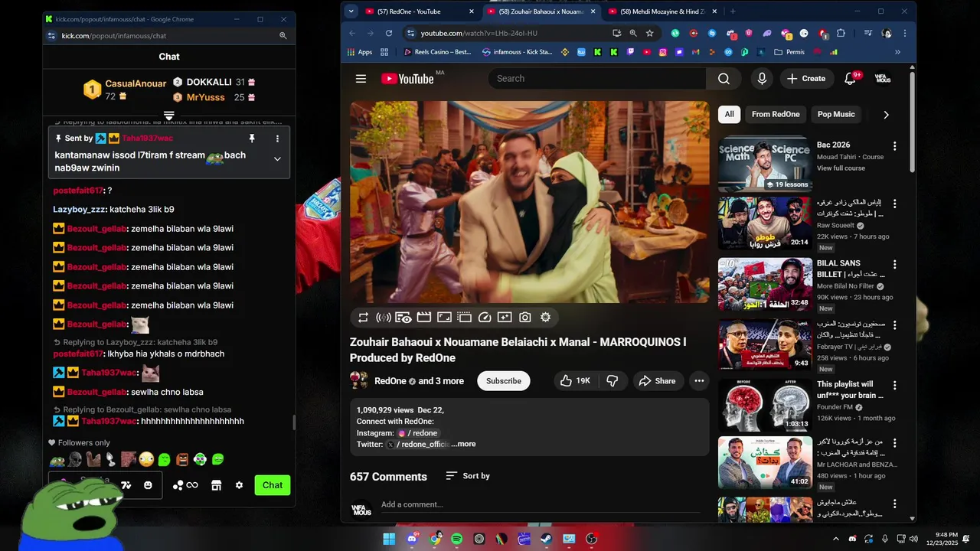Open the comments Sort by menu
This screenshot has height=551, width=980.
pyautogui.click(x=468, y=476)
